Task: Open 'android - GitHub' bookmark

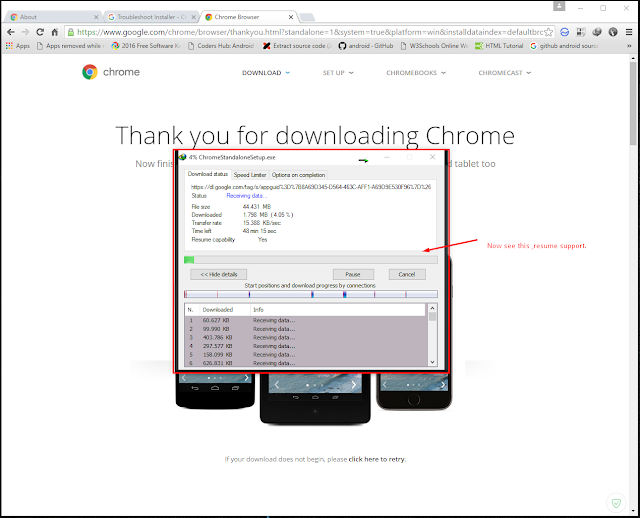Action: click(366, 46)
